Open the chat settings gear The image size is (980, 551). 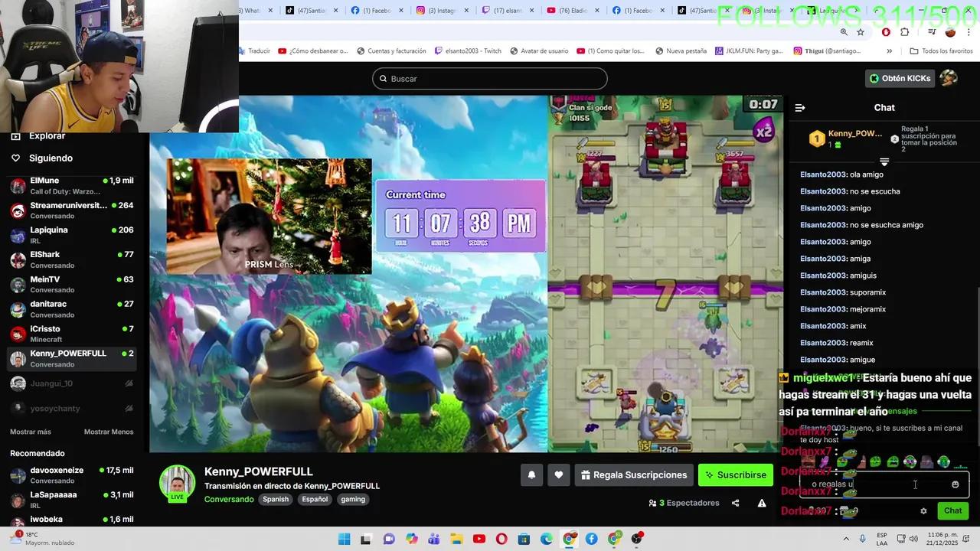[x=923, y=510]
